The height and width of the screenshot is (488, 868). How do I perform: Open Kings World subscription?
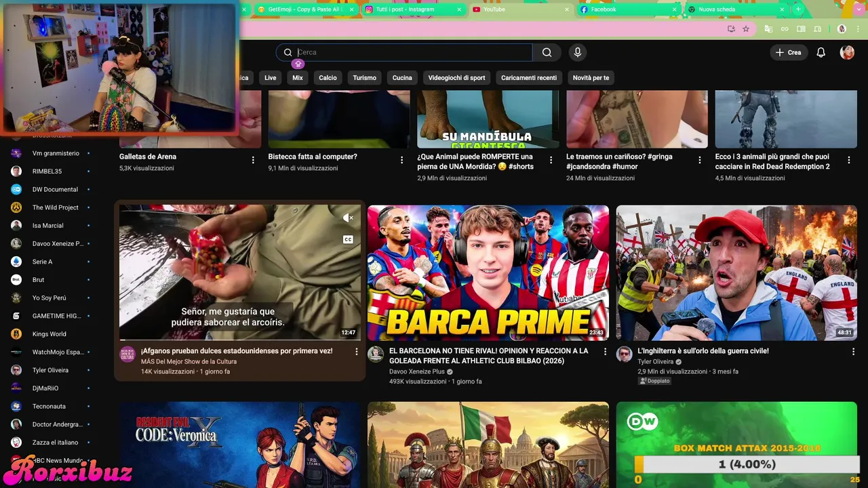click(x=51, y=334)
